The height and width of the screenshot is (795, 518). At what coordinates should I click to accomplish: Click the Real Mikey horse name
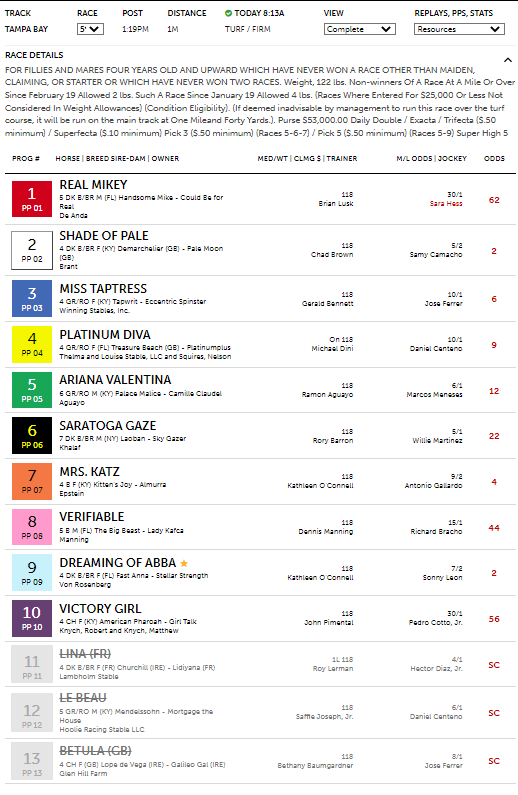pyautogui.click(x=93, y=185)
